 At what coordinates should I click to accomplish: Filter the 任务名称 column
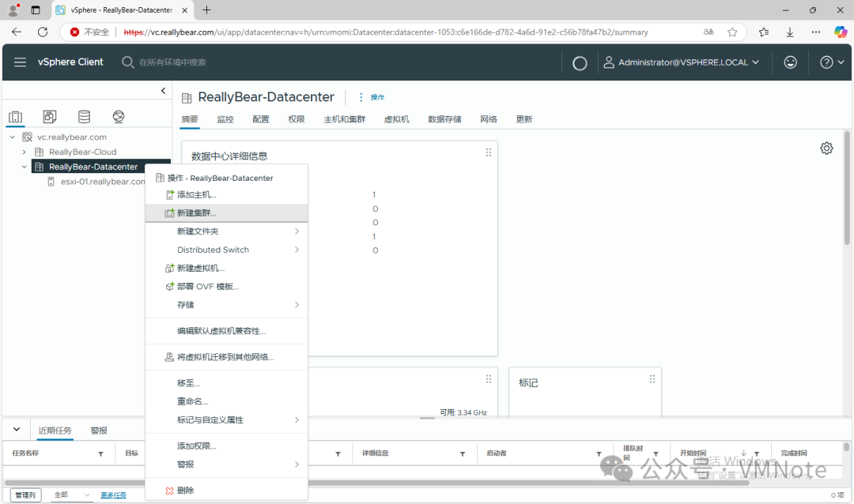(x=100, y=454)
